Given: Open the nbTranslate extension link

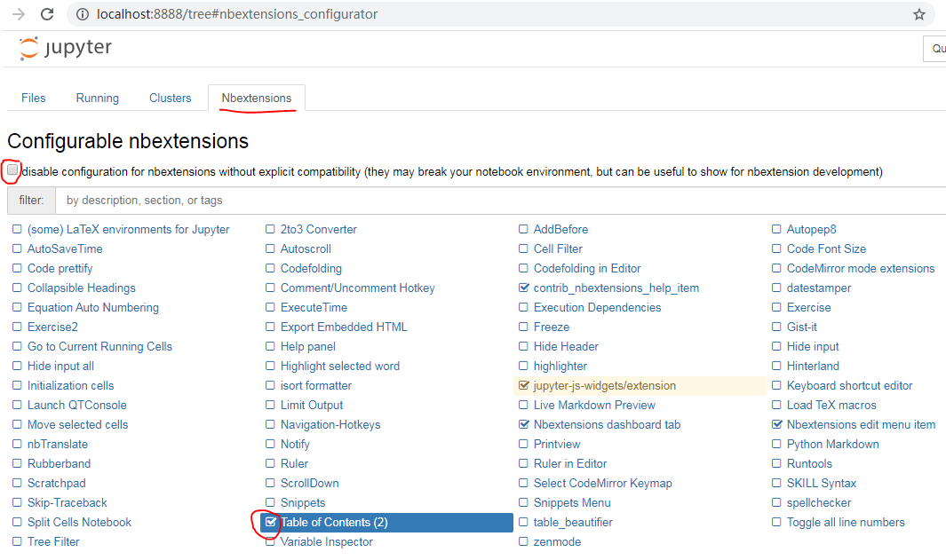Looking at the screenshot, I should coord(58,444).
